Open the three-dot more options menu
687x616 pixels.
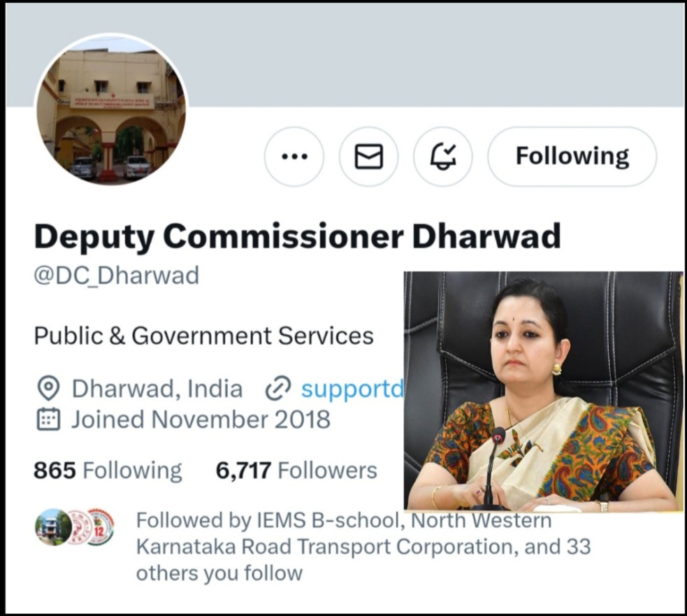click(x=294, y=157)
